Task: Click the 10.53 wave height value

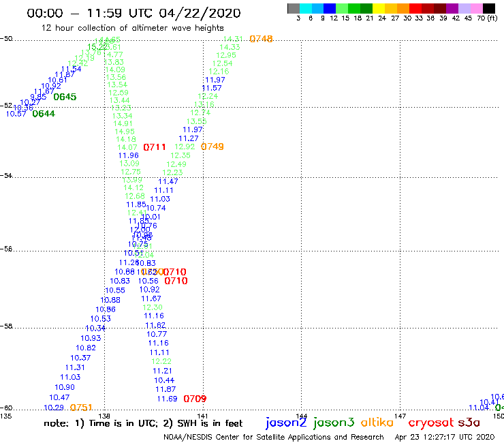Action: 101,319
